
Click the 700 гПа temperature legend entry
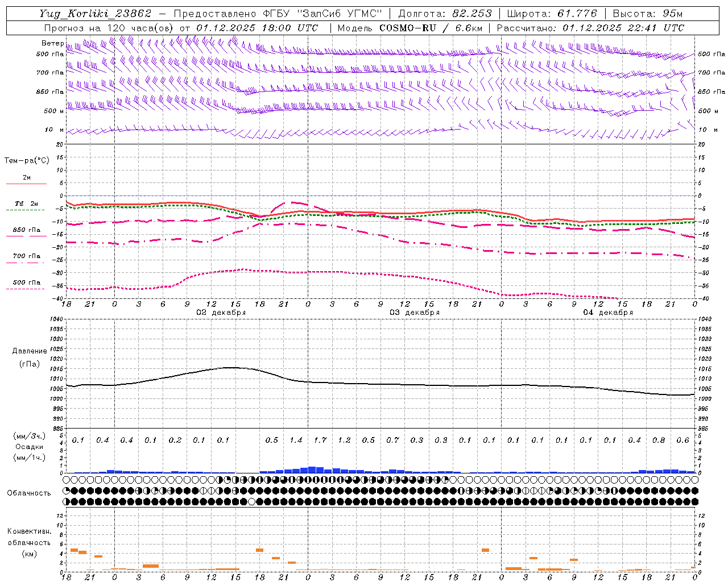point(26,256)
